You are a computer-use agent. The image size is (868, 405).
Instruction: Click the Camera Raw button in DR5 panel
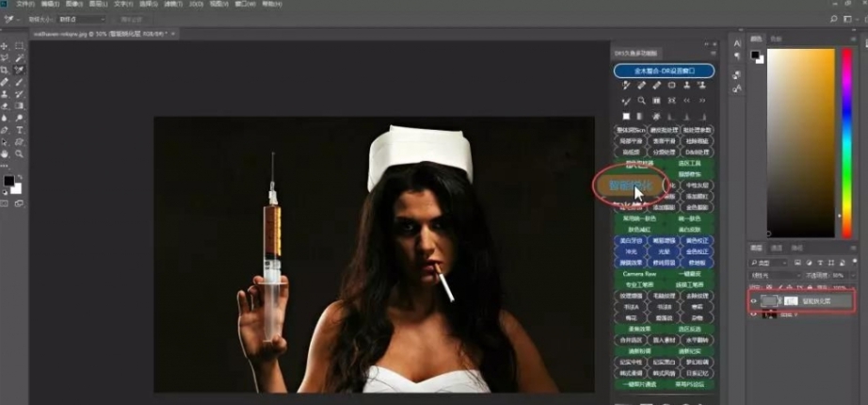tap(639, 273)
